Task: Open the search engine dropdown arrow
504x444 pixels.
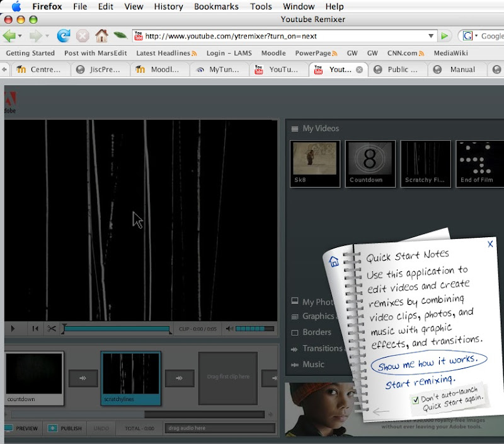Action: 476,36
